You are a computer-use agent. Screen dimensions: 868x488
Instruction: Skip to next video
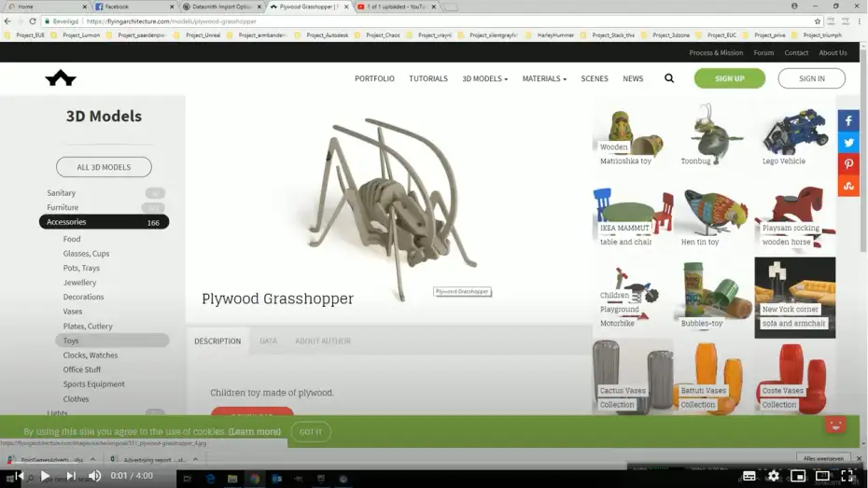pos(71,476)
